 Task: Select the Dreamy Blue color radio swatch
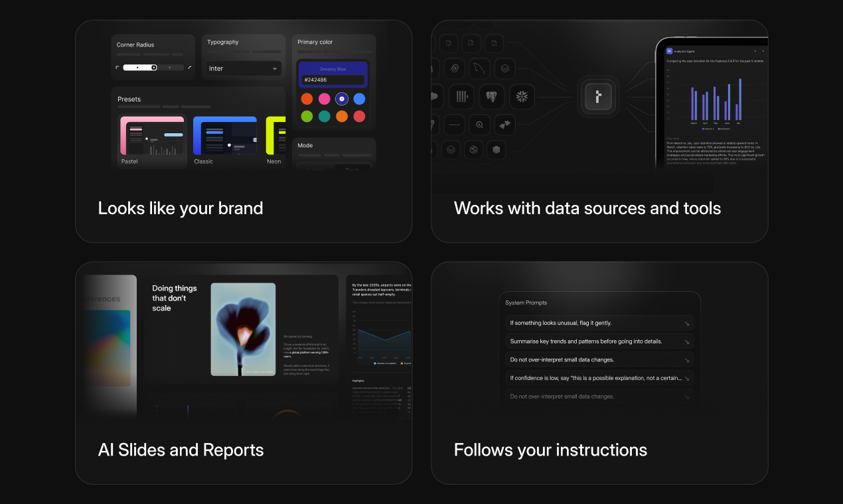pyautogui.click(x=342, y=99)
